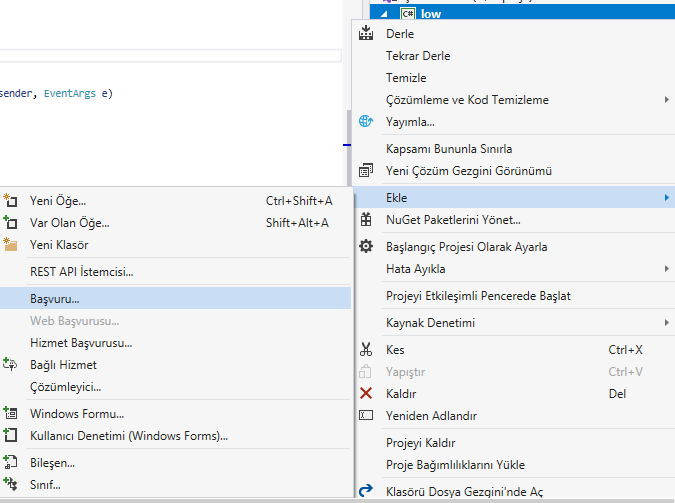Click the Windows Formu form icon
Image resolution: width=675 pixels, height=503 pixels.
pyautogui.click(x=10, y=413)
